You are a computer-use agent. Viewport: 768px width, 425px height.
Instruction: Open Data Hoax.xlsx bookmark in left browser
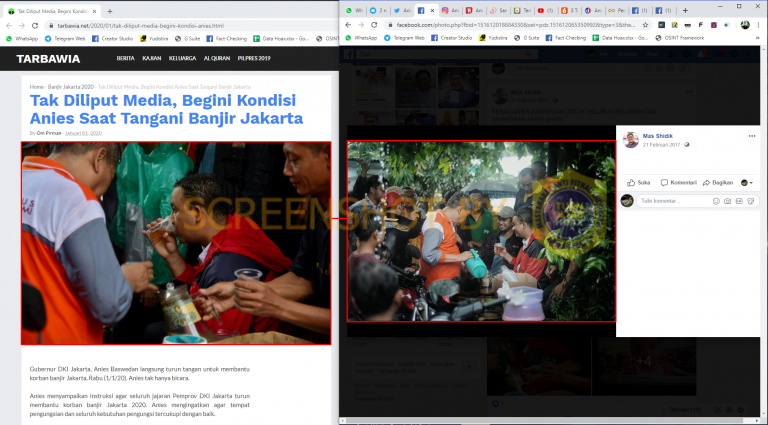[282, 38]
